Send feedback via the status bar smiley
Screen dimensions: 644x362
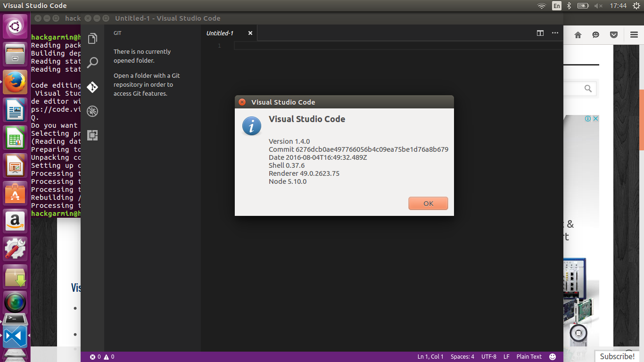552,356
